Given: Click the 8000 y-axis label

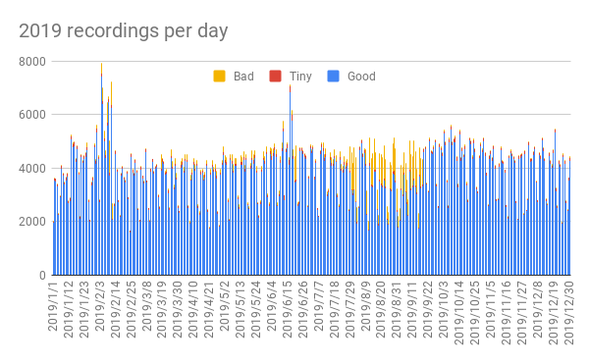Looking at the screenshot, I should coord(32,62).
